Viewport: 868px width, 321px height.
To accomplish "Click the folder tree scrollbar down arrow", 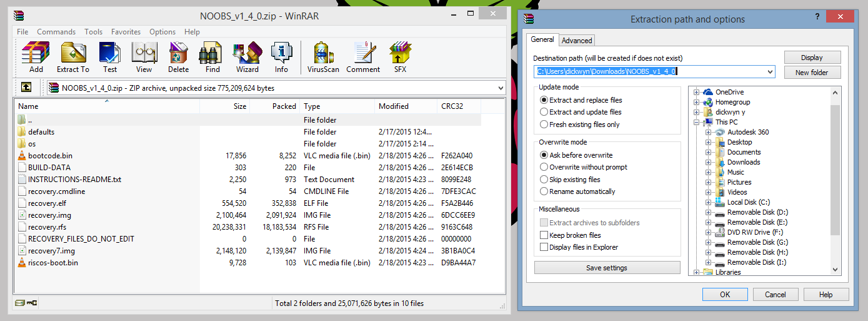I will tap(836, 269).
